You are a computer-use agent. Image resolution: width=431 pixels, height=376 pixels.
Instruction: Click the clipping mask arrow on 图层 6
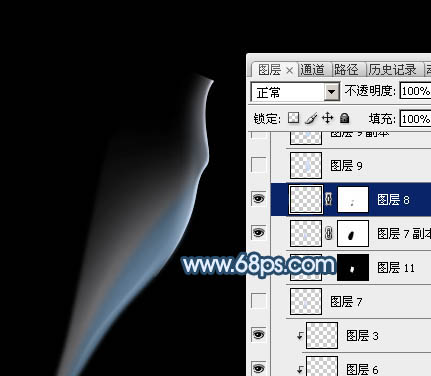coord(300,369)
